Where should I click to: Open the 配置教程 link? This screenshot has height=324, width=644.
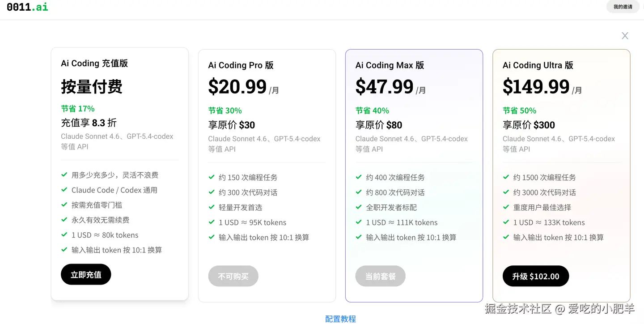pyautogui.click(x=340, y=319)
